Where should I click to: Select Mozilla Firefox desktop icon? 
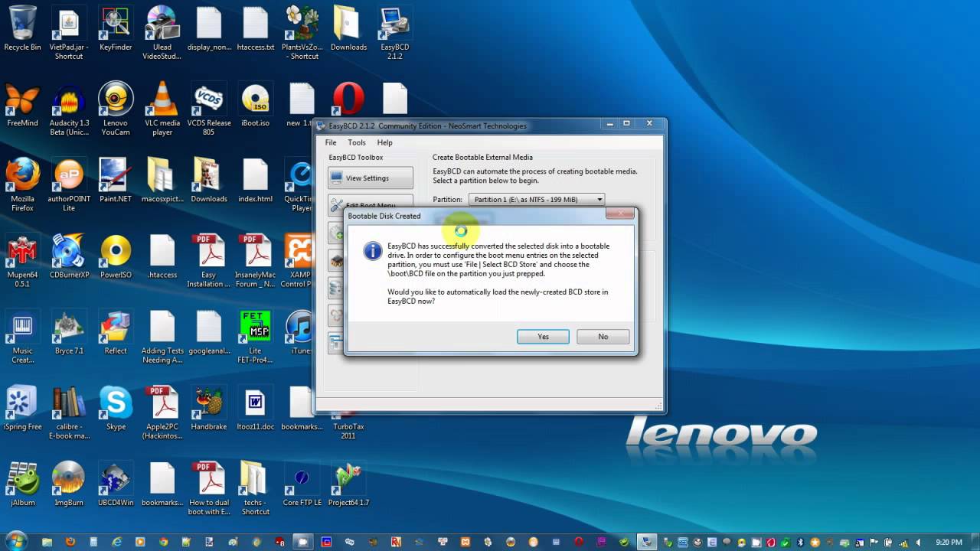pos(22,184)
